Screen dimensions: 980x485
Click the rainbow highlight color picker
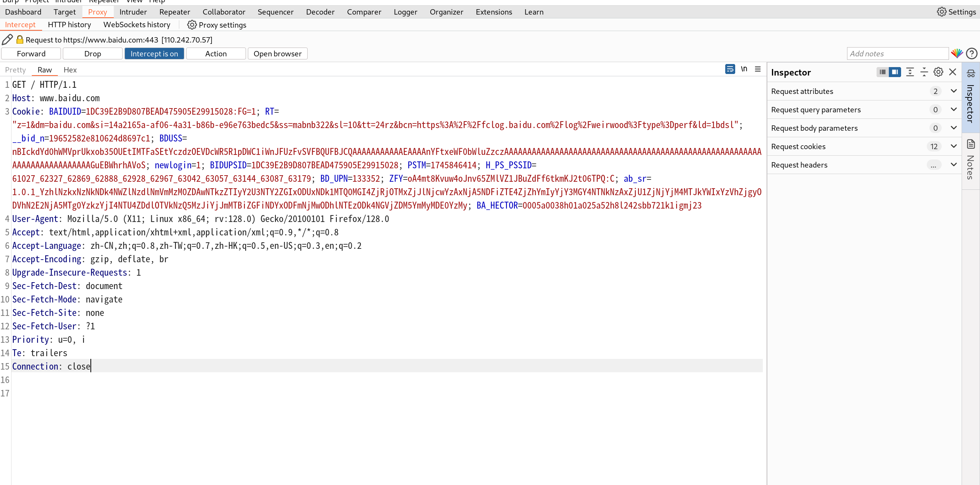click(957, 54)
